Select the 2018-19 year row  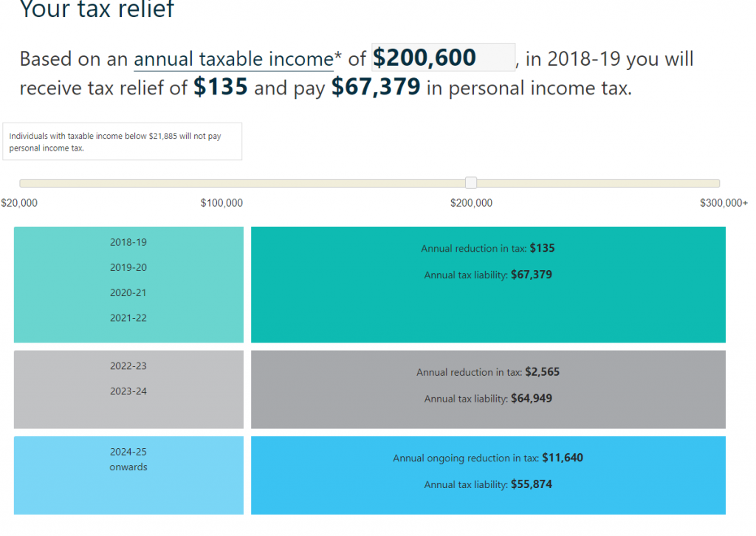point(128,242)
